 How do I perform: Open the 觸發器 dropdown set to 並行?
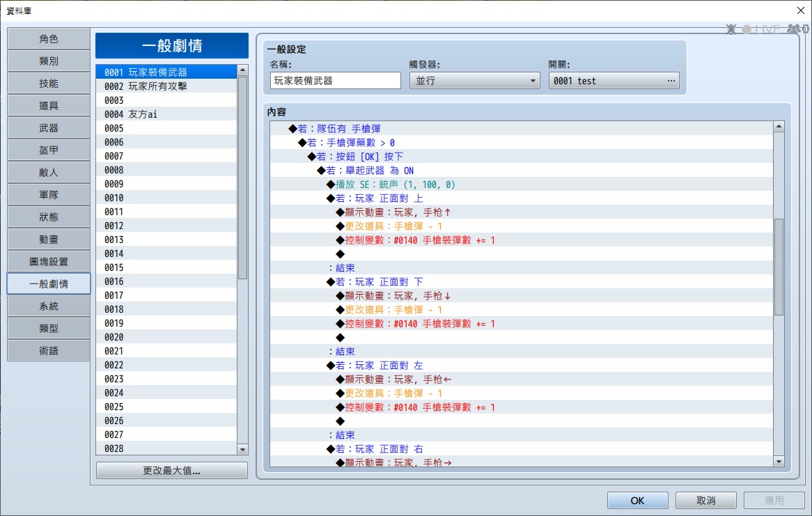click(474, 81)
